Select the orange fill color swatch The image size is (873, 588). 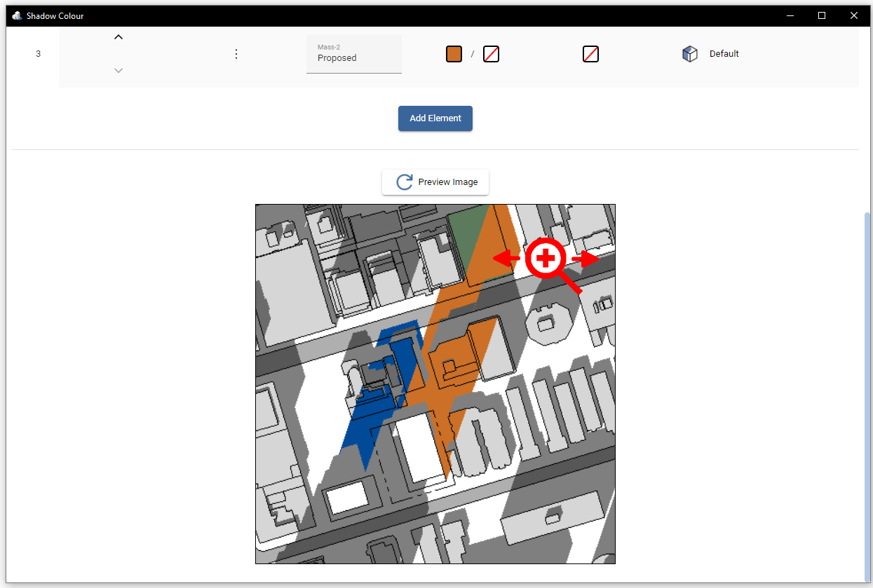[x=454, y=53]
